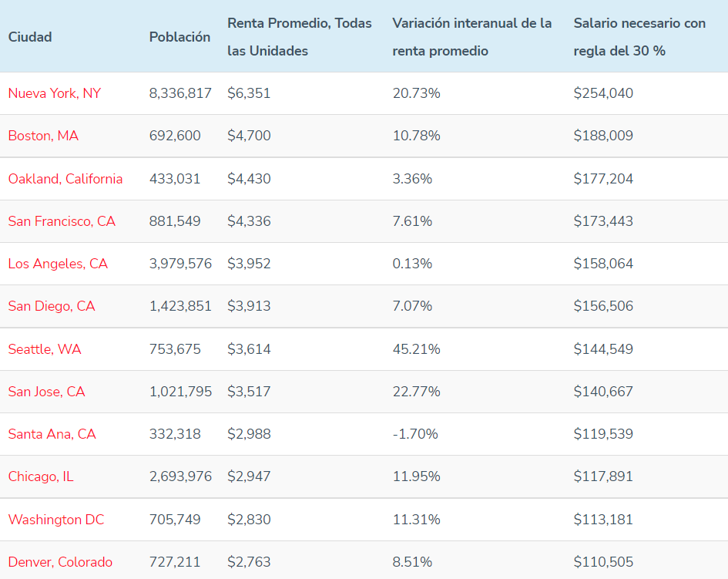This screenshot has height=579, width=728.
Task: Open the San Diego, CA link
Action: (52, 306)
